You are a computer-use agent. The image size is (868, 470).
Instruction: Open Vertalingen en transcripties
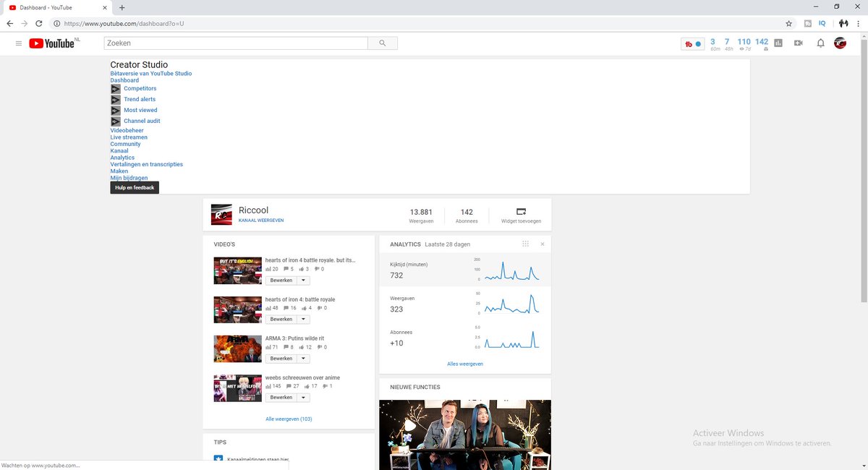(147, 164)
